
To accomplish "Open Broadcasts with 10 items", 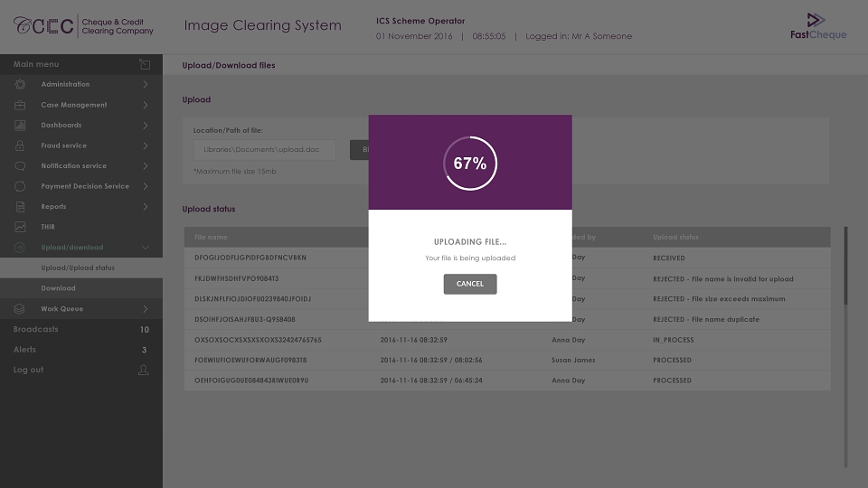I will click(81, 329).
